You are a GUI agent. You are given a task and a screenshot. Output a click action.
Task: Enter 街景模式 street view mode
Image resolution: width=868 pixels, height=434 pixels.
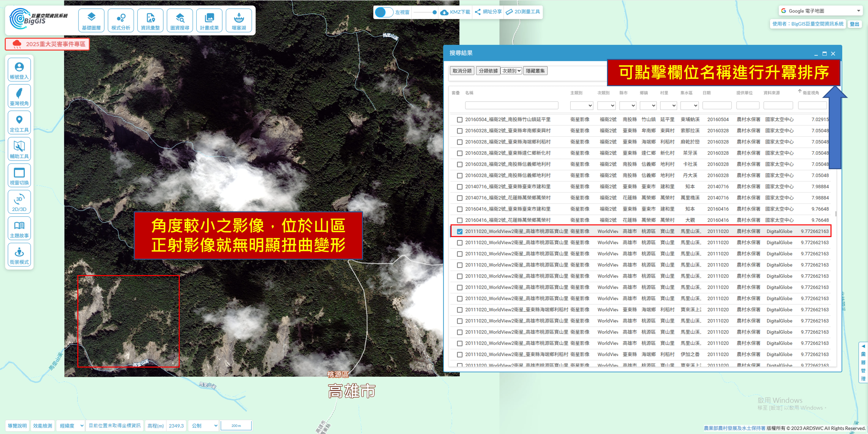pyautogui.click(x=19, y=255)
